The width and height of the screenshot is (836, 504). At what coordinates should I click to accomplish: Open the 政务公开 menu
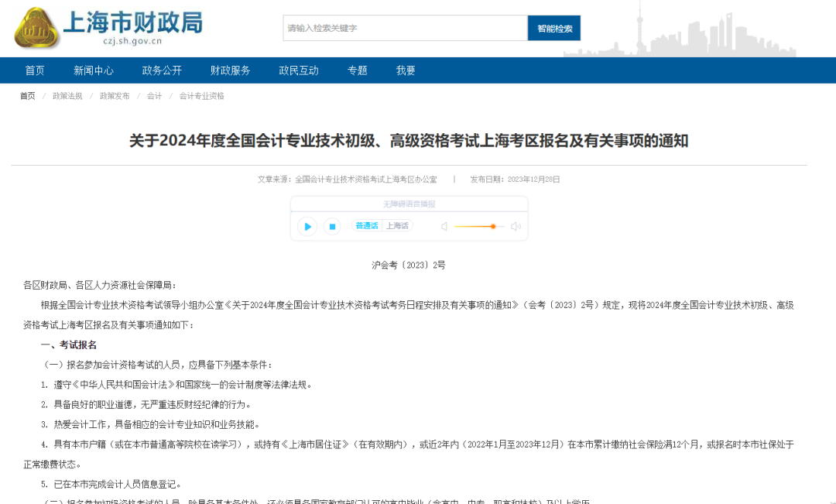pyautogui.click(x=162, y=70)
